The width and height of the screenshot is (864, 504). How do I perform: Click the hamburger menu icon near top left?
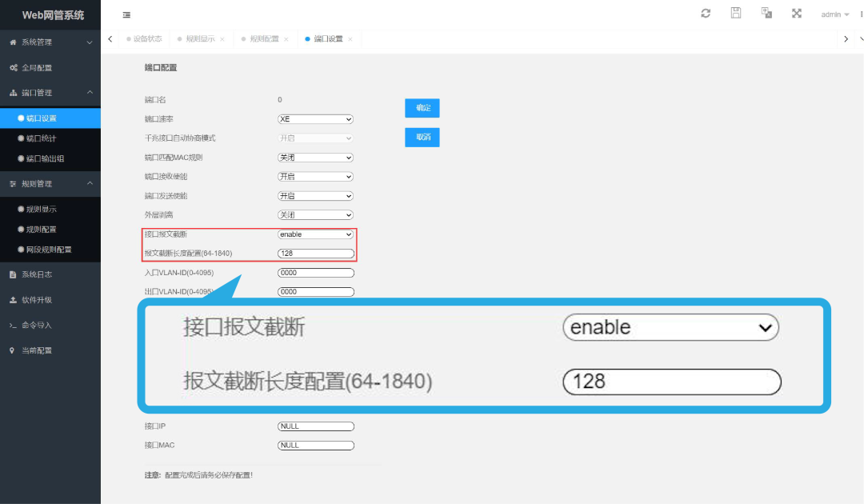(x=126, y=14)
